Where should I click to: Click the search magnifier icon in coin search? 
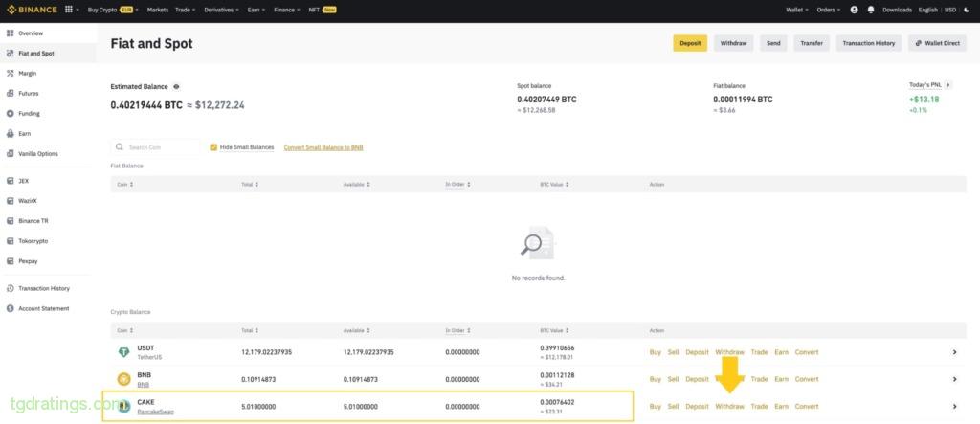[x=120, y=147]
